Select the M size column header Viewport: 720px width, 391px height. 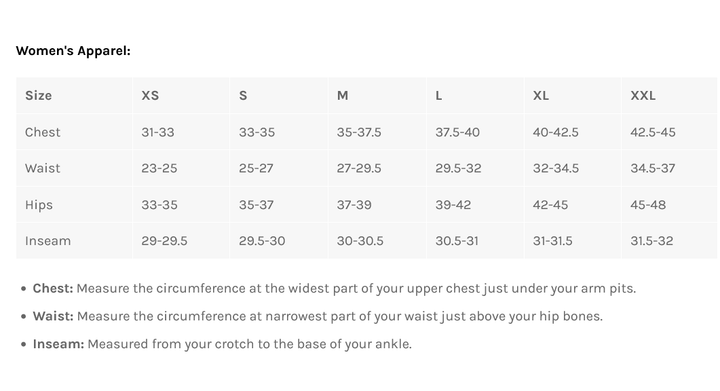(x=343, y=95)
